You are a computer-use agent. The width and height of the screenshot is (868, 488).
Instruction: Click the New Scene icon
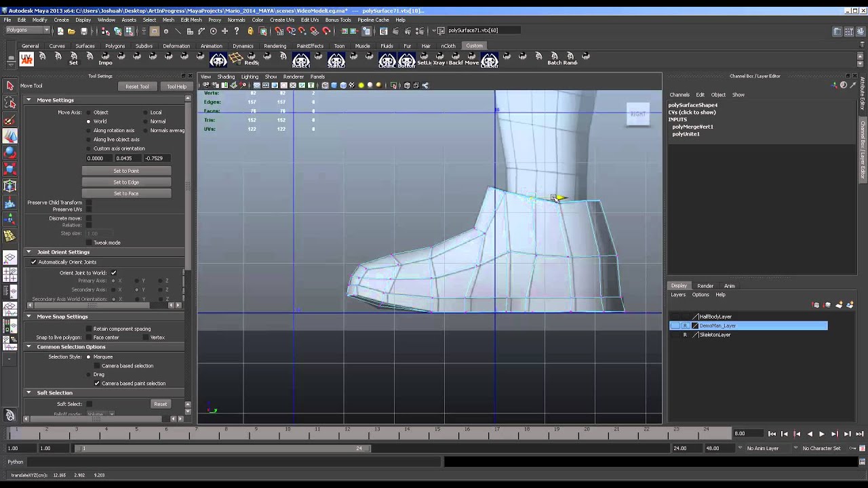pos(60,30)
